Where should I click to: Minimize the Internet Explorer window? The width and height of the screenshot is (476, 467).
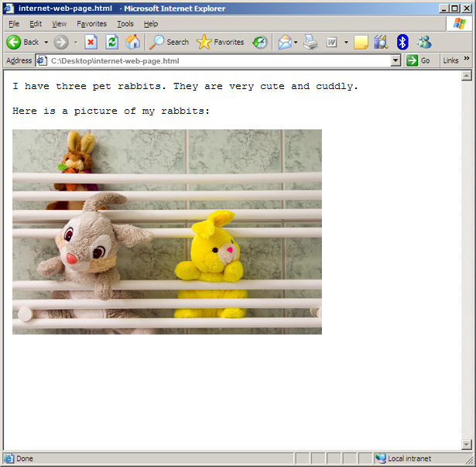pyautogui.click(x=443, y=9)
